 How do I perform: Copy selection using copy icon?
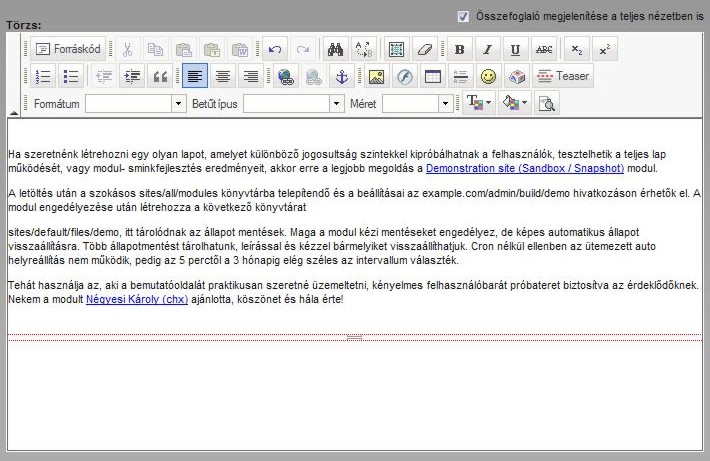[155, 49]
